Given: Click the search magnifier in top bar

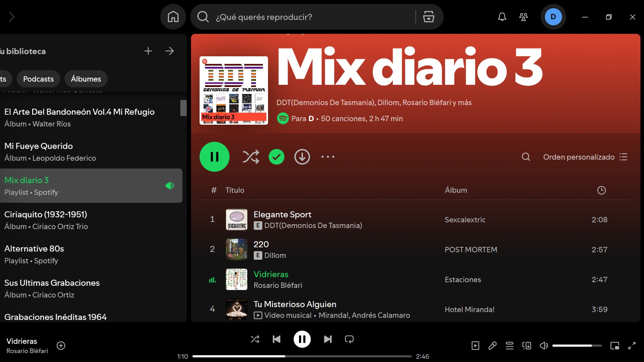Looking at the screenshot, I should click(203, 17).
